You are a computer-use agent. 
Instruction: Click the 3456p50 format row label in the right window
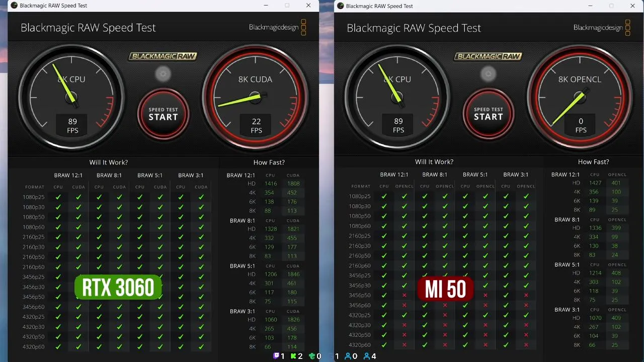tap(359, 295)
